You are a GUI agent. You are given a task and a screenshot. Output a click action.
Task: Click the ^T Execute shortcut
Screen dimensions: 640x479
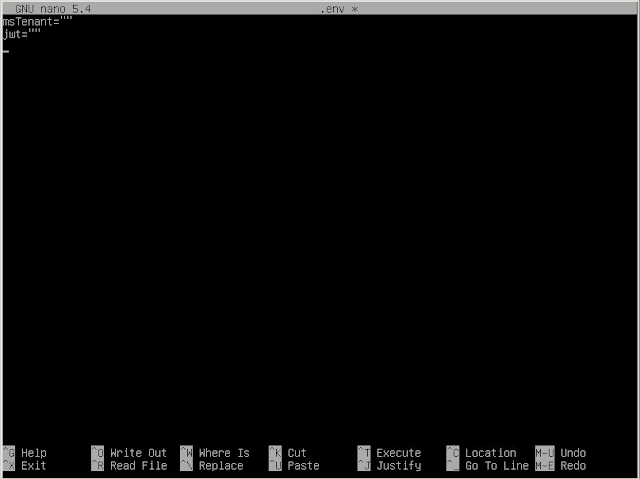pos(389,452)
